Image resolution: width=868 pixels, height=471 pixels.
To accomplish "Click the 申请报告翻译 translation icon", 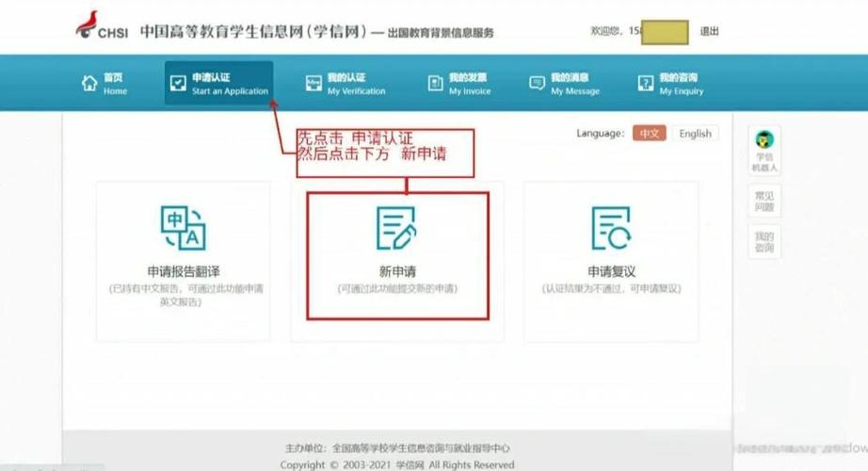I will coord(184,228).
